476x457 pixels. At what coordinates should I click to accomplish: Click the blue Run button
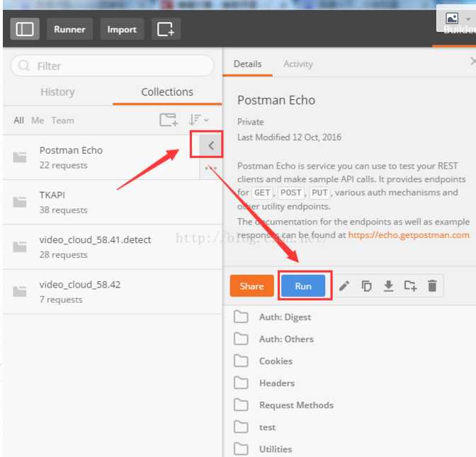[x=303, y=286]
